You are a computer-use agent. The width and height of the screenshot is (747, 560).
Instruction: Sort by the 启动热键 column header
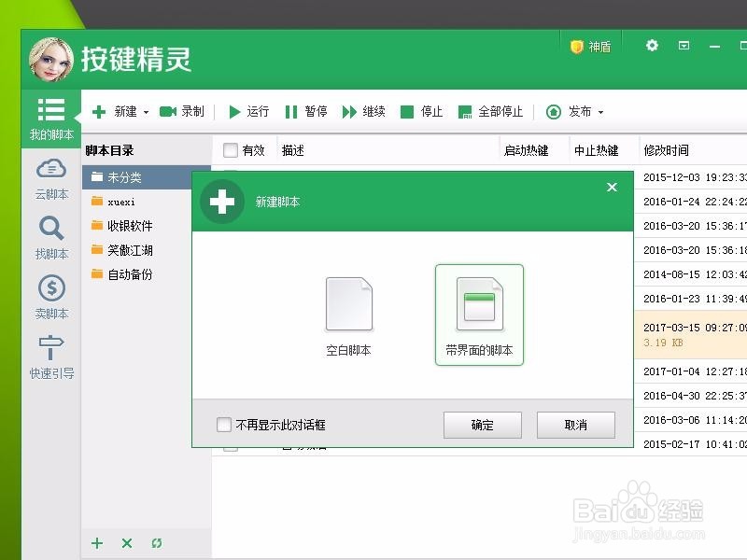tap(526, 150)
